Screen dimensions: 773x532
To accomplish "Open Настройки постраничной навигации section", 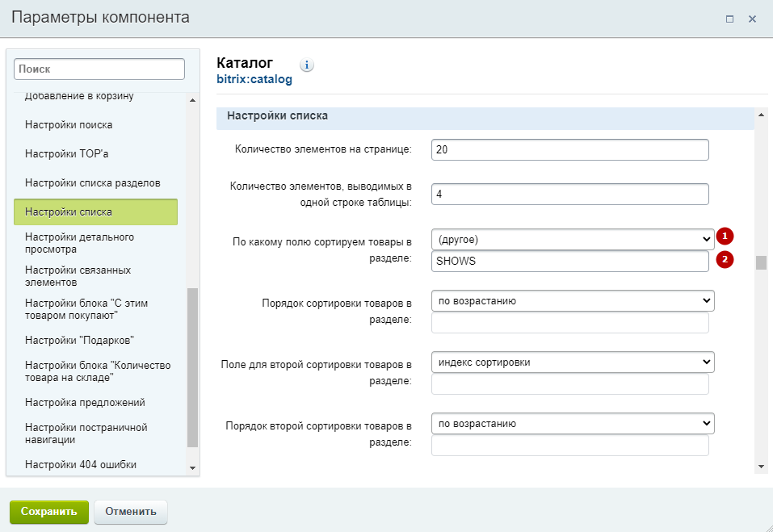I will click(86, 434).
